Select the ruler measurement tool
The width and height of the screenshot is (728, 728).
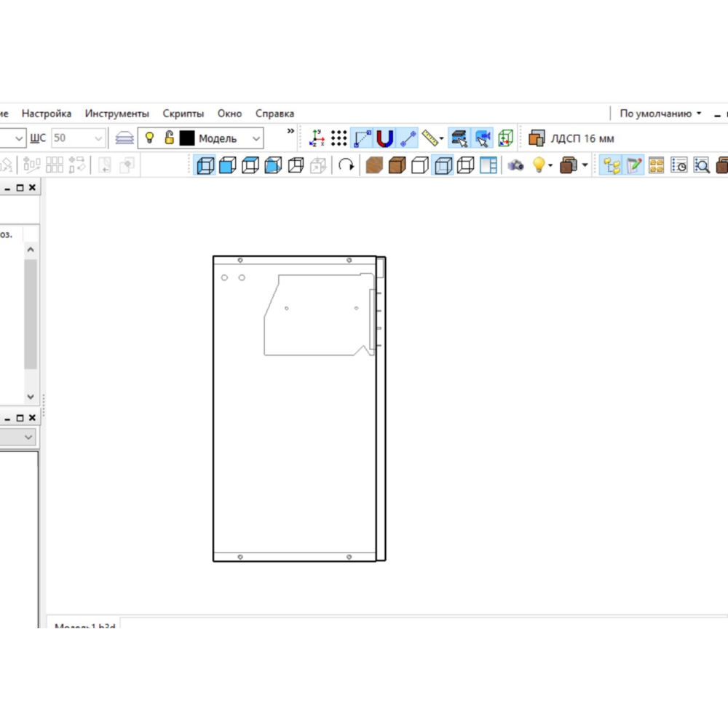430,138
